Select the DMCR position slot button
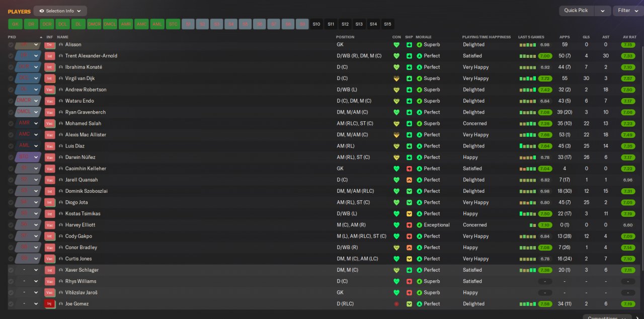The height and width of the screenshot is (319, 644). (x=94, y=24)
